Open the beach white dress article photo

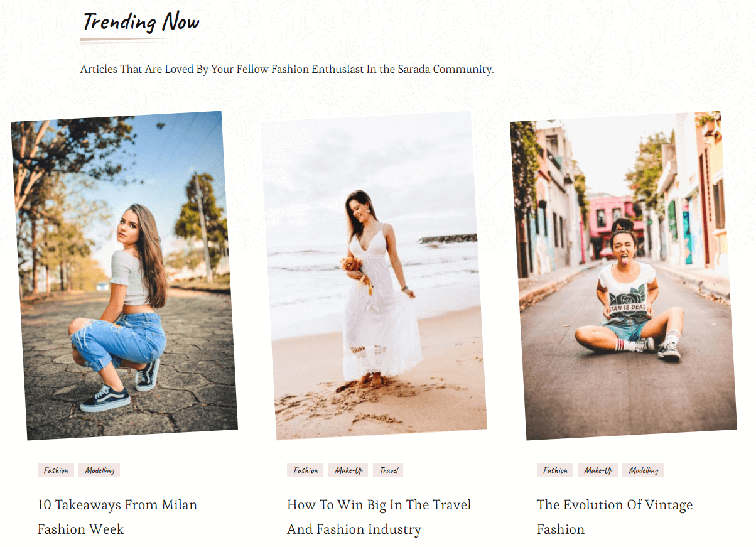(374, 276)
